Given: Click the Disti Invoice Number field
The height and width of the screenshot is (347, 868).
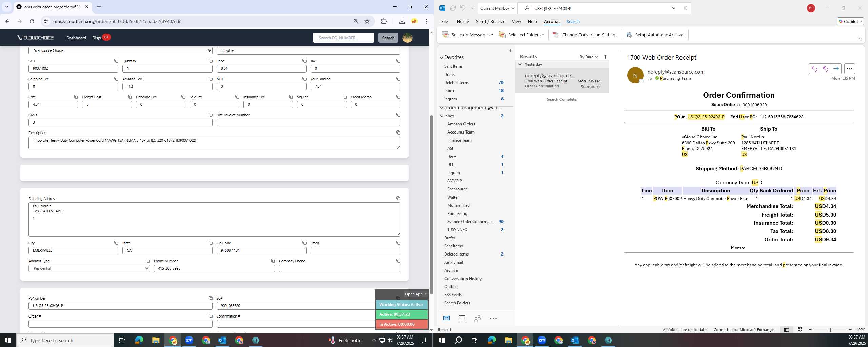Looking at the screenshot, I should (308, 122).
